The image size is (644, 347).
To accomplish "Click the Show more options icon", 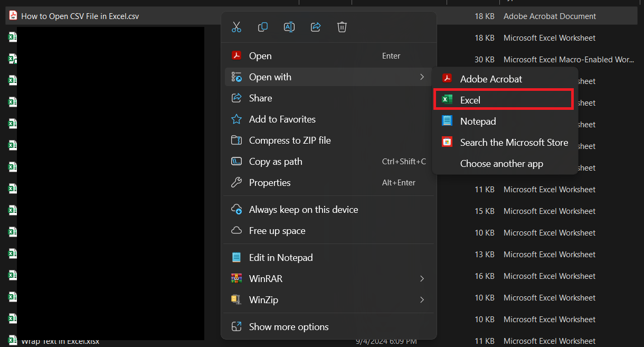I will (236, 327).
